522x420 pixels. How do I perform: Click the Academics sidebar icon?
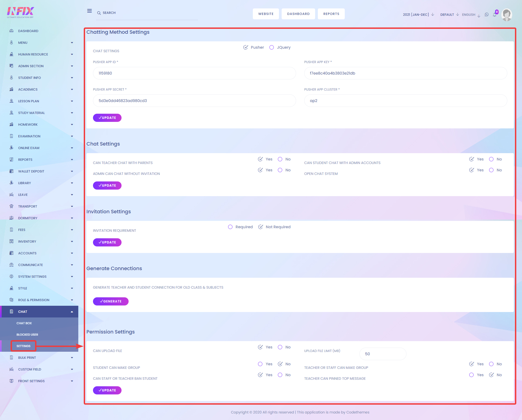[x=11, y=89]
